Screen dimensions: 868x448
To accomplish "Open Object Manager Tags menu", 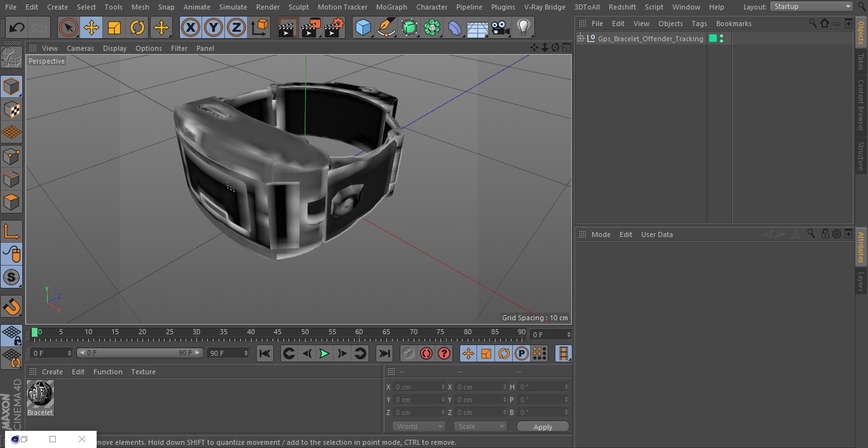I will [699, 24].
